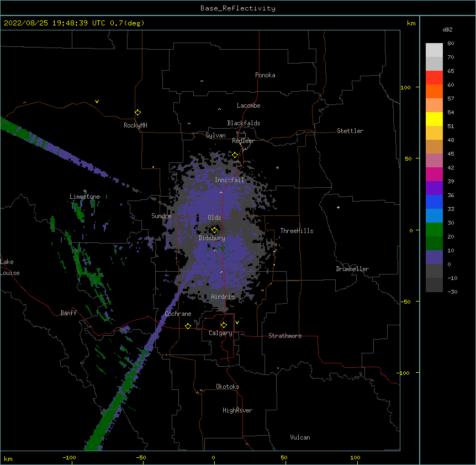
Task: Click the 80 value on the dBZ legend
Action: point(451,44)
